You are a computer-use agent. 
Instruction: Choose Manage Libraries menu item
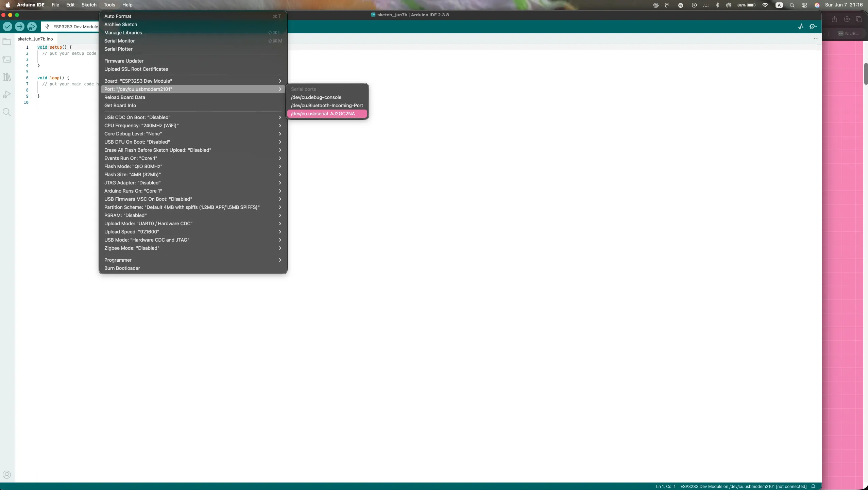[x=193, y=33]
